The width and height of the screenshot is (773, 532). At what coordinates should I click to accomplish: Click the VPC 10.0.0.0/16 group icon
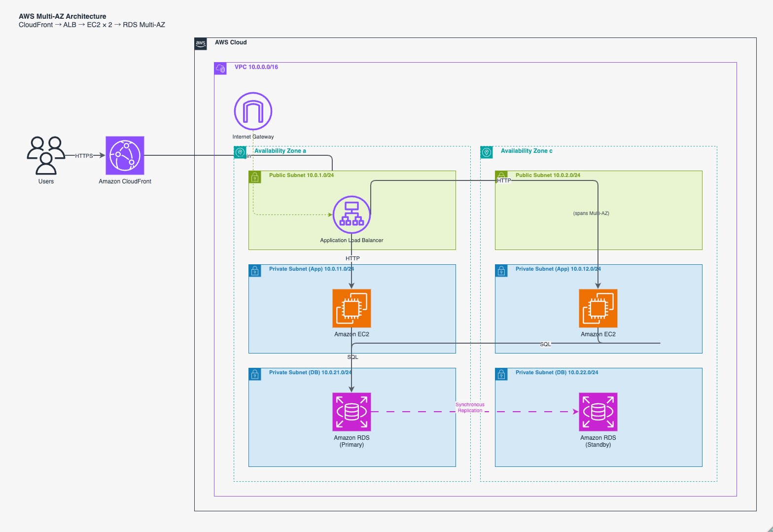(x=220, y=69)
